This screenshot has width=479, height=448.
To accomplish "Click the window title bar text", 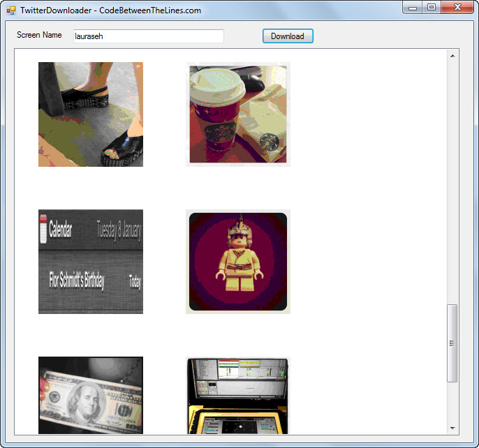I will (x=110, y=10).
